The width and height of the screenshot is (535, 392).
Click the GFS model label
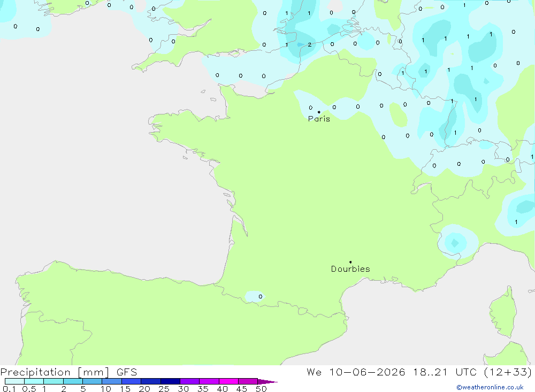tap(127, 372)
